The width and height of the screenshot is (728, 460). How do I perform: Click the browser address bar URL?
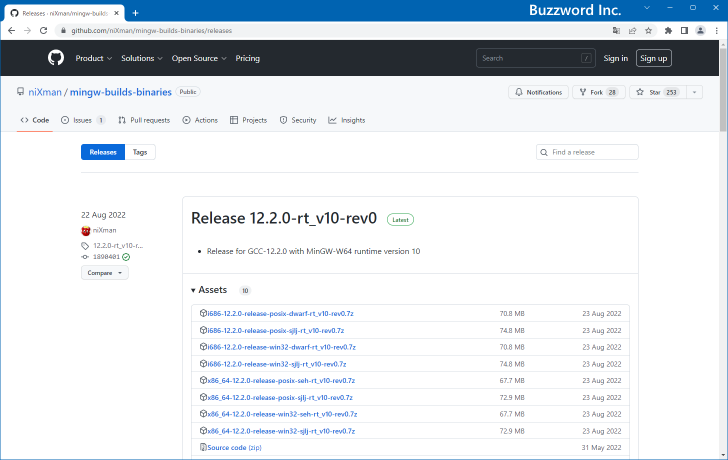tap(151, 31)
